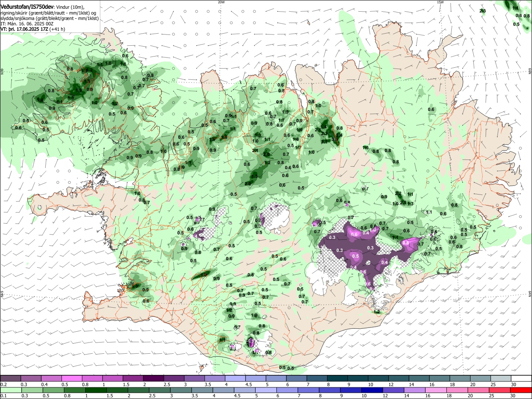Pick the 0.3 mauve swatch on the snow scale

31,378
